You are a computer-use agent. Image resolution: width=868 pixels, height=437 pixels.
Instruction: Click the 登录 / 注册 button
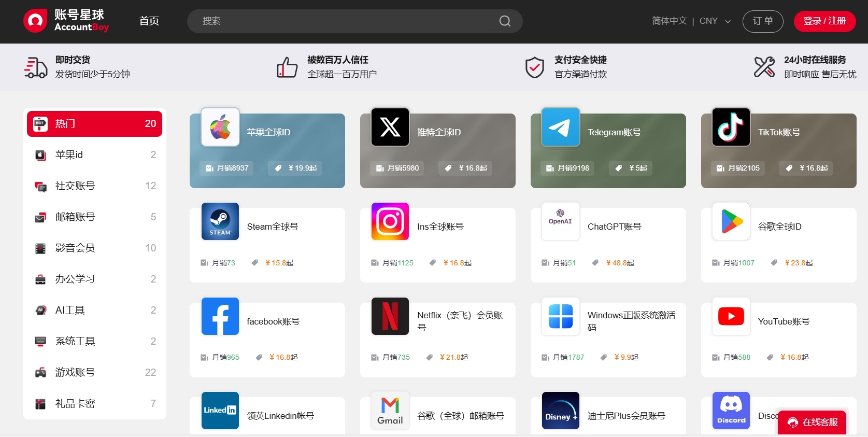[x=824, y=21]
